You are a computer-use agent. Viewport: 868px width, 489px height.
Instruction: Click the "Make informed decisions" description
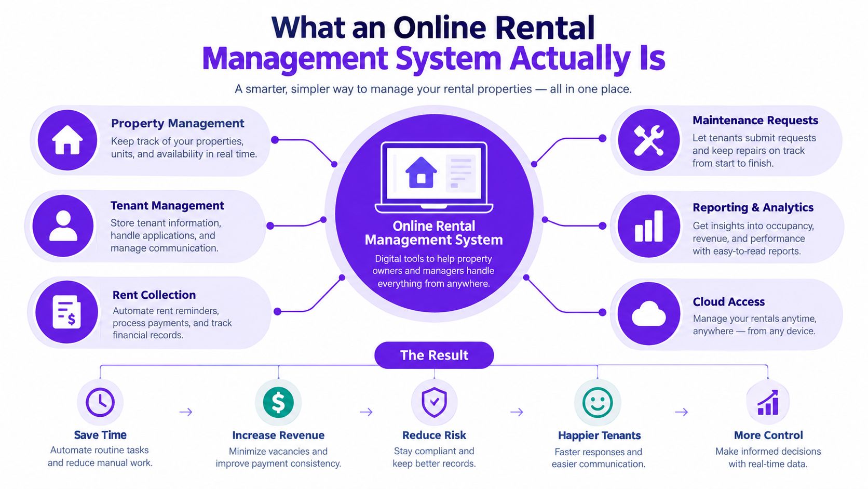[x=768, y=457]
